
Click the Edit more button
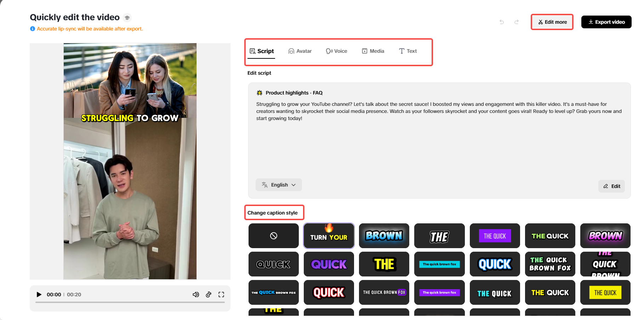click(552, 22)
